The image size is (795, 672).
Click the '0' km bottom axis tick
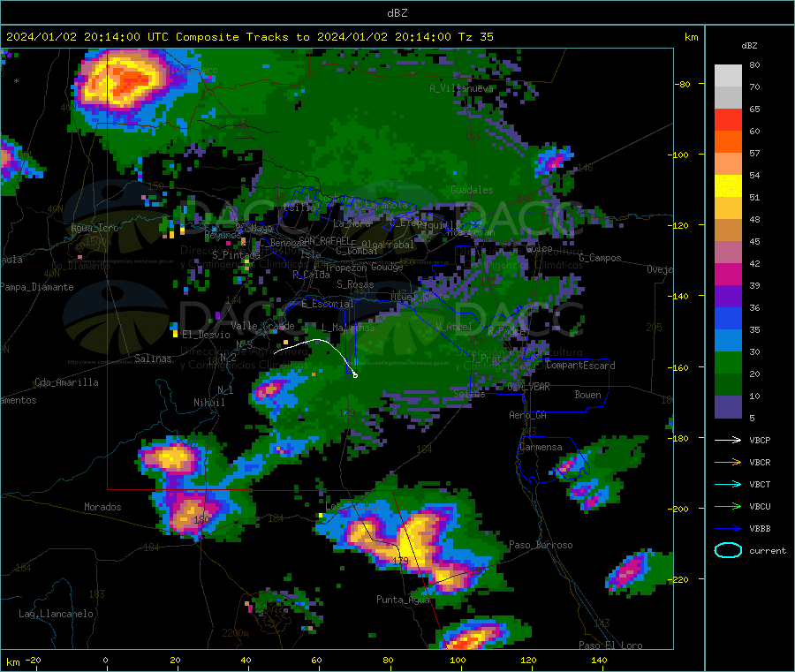(105, 660)
